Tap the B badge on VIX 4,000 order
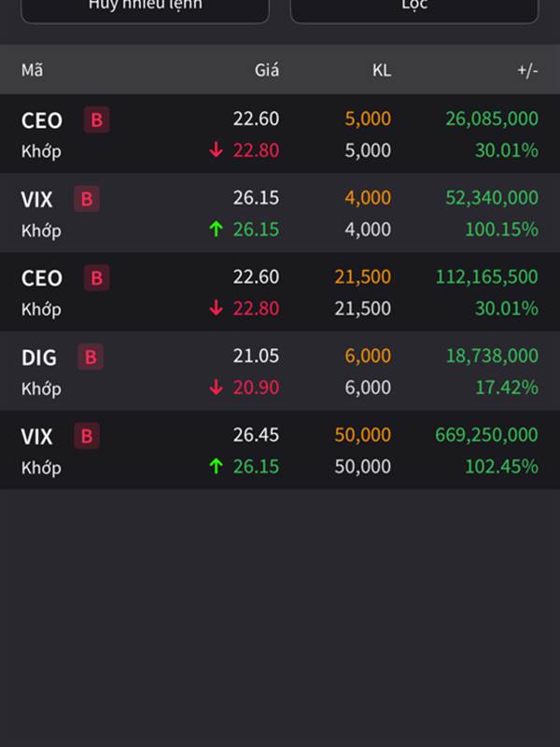Viewport: 560px width, 747px height. coord(87,199)
